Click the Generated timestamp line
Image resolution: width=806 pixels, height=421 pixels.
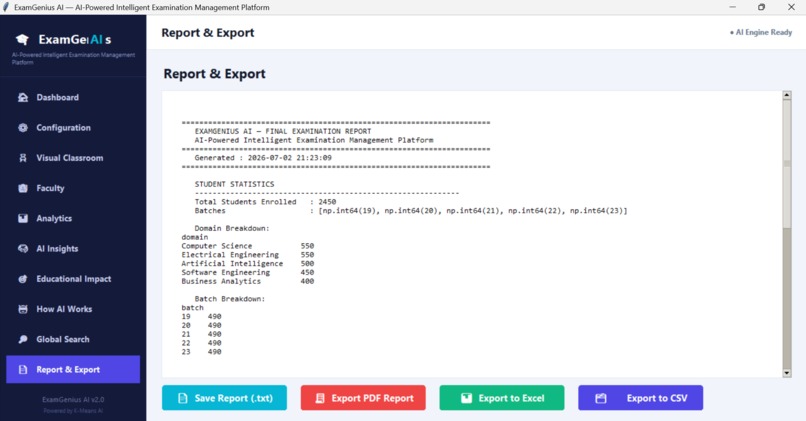pyautogui.click(x=263, y=158)
